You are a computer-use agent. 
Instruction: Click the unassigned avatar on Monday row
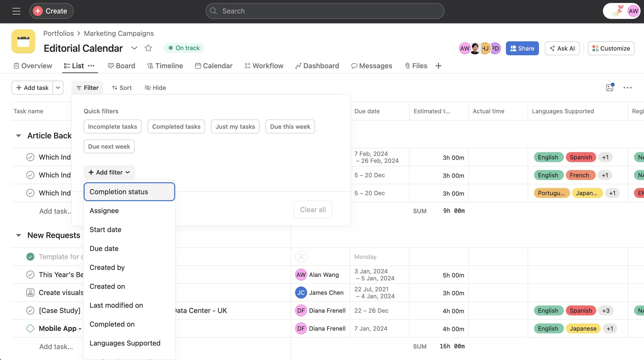coord(301,256)
